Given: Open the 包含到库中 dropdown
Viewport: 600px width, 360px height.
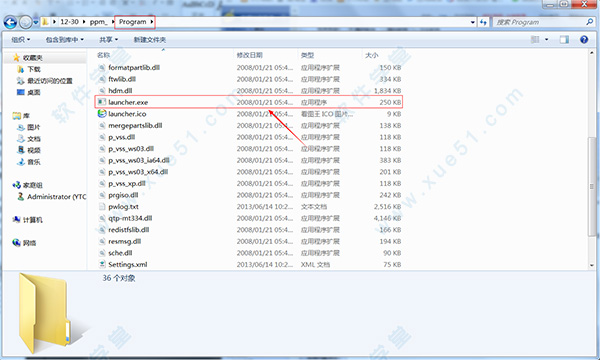Looking at the screenshot, I should pos(65,39).
